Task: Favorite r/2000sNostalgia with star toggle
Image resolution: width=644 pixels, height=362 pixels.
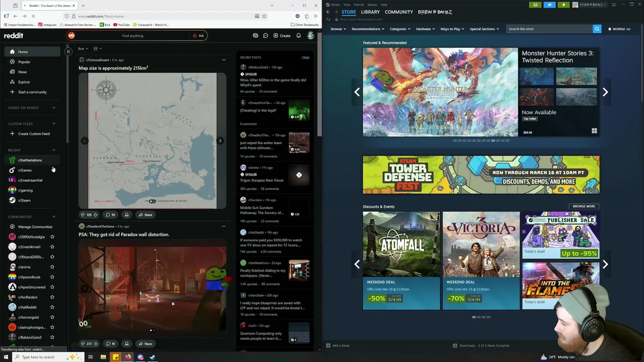Action: point(52,237)
